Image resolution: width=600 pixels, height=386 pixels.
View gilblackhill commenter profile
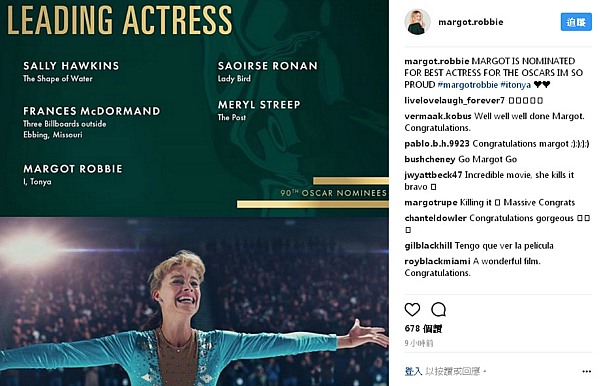click(x=428, y=246)
